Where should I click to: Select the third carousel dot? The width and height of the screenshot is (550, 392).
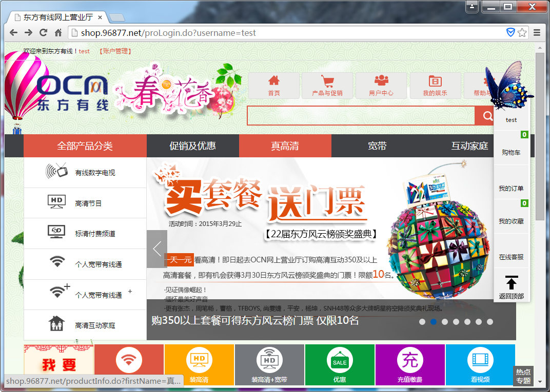(445, 322)
